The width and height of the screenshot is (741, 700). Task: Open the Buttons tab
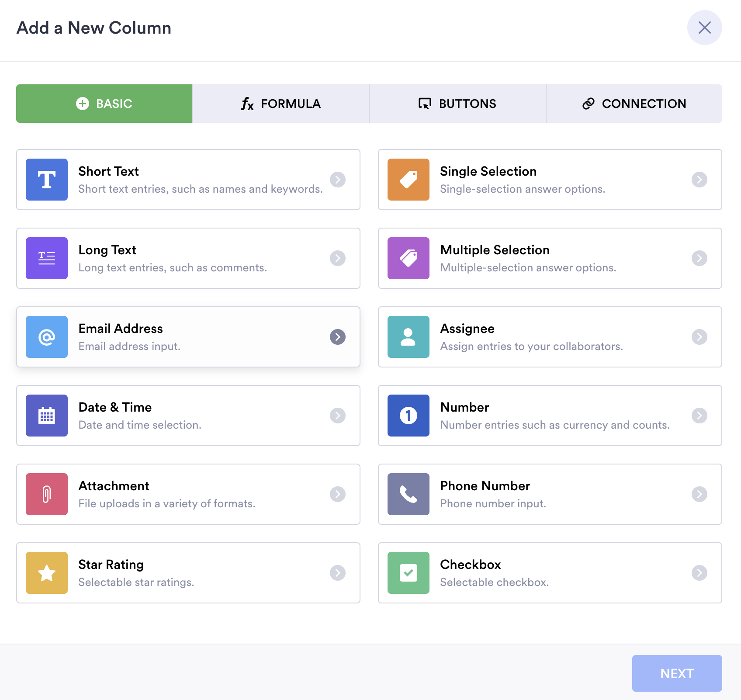click(457, 104)
